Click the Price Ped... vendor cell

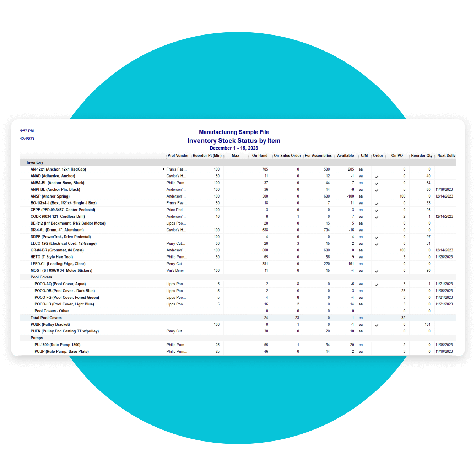coord(176,210)
